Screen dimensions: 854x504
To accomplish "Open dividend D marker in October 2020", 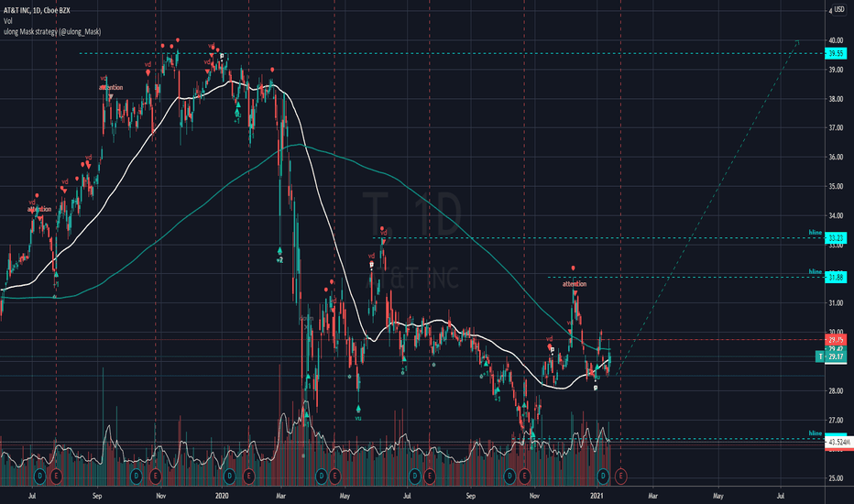I will click(x=509, y=477).
